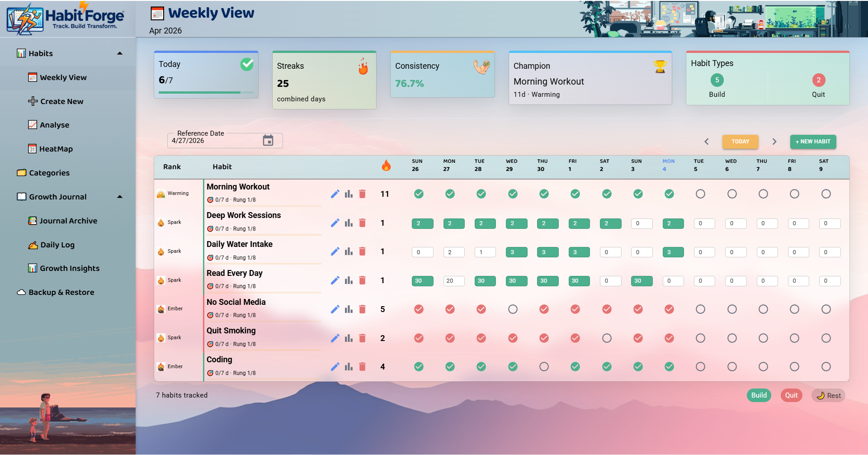Open Growth Insights page

click(68, 268)
